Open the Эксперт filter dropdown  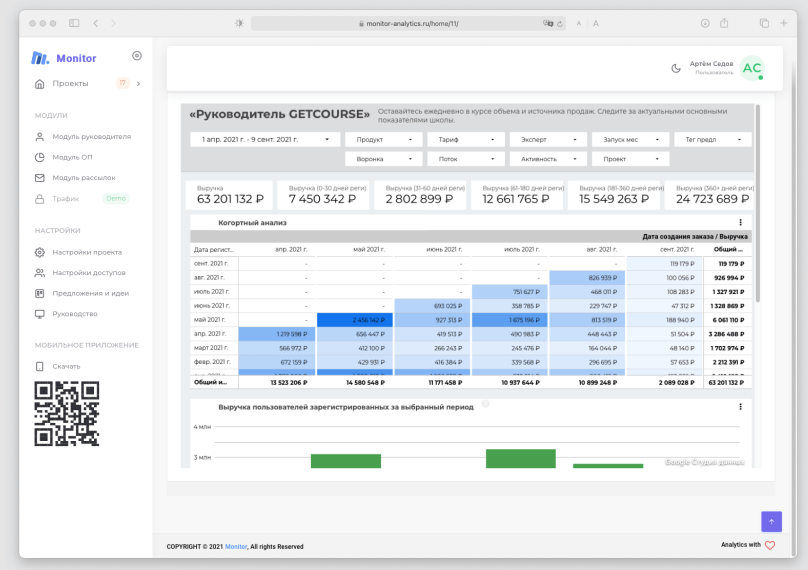pyautogui.click(x=548, y=140)
